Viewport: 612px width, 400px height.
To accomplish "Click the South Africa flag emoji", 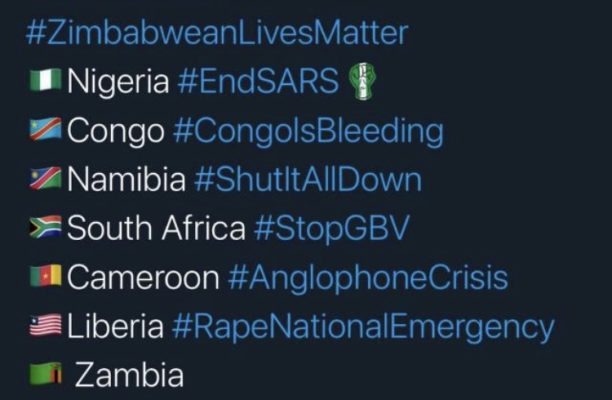I will pos(47,229).
